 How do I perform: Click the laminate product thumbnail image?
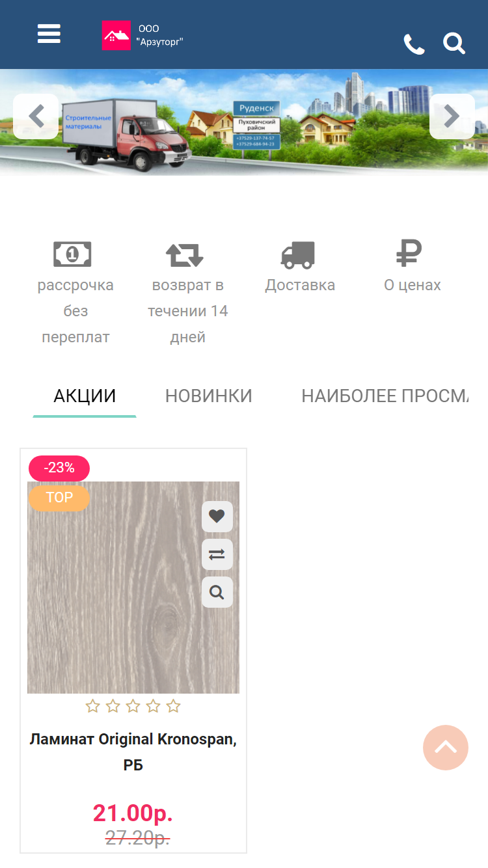[x=133, y=588]
